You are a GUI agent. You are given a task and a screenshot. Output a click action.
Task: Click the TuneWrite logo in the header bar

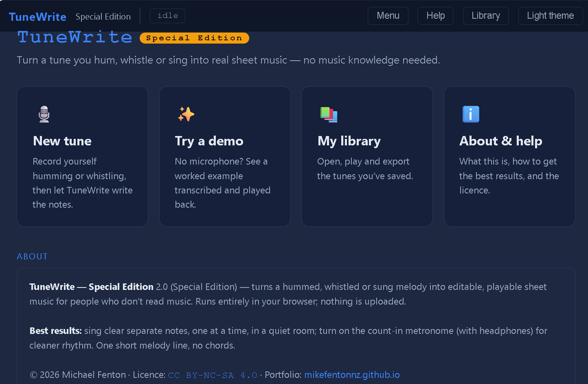tap(37, 17)
